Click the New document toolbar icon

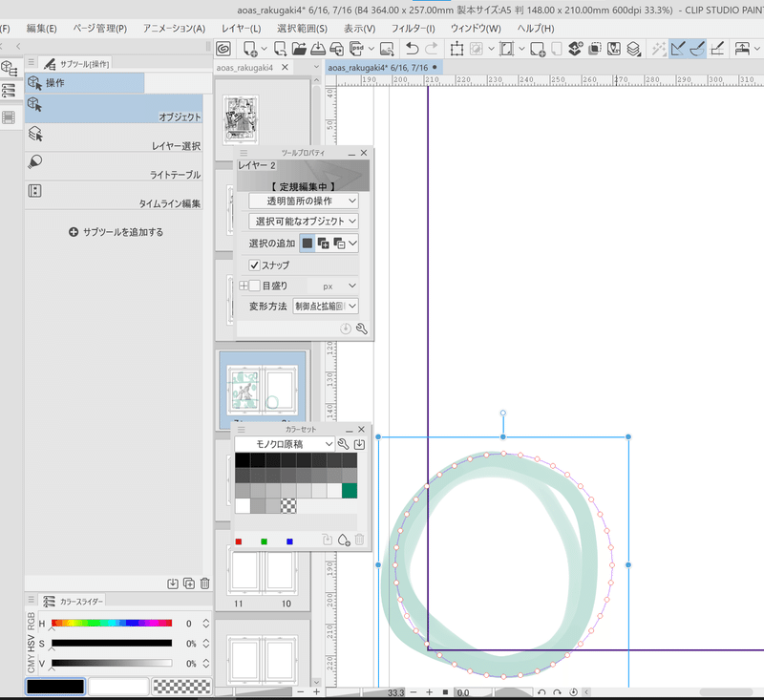coord(250,49)
